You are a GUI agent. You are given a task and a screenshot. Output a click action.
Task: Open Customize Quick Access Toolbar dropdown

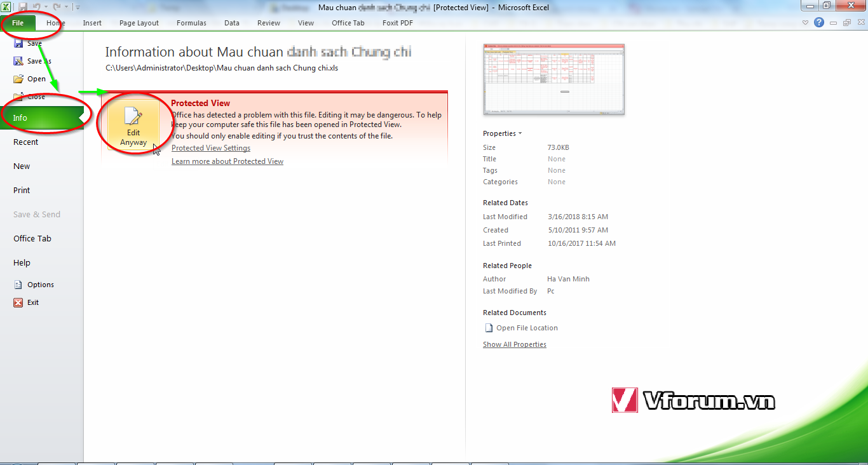coord(78,7)
